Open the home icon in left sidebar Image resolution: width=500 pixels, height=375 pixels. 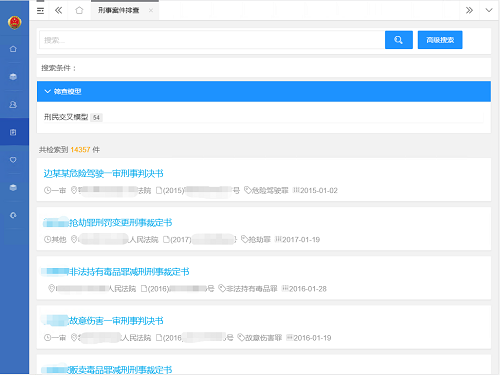(13, 49)
